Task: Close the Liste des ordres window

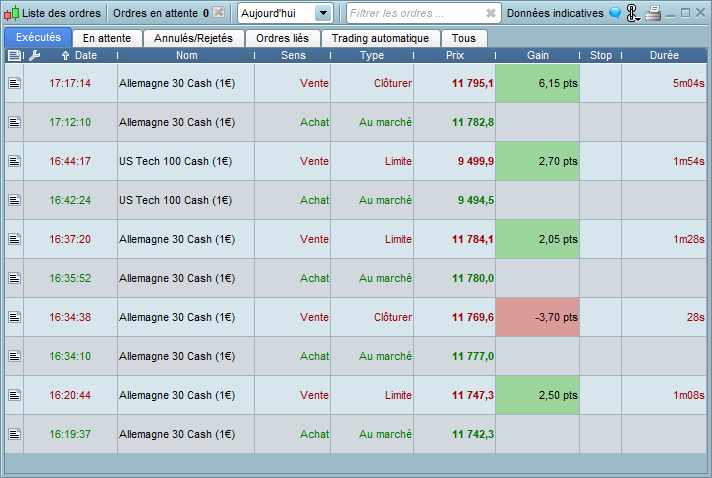Action: (701, 13)
